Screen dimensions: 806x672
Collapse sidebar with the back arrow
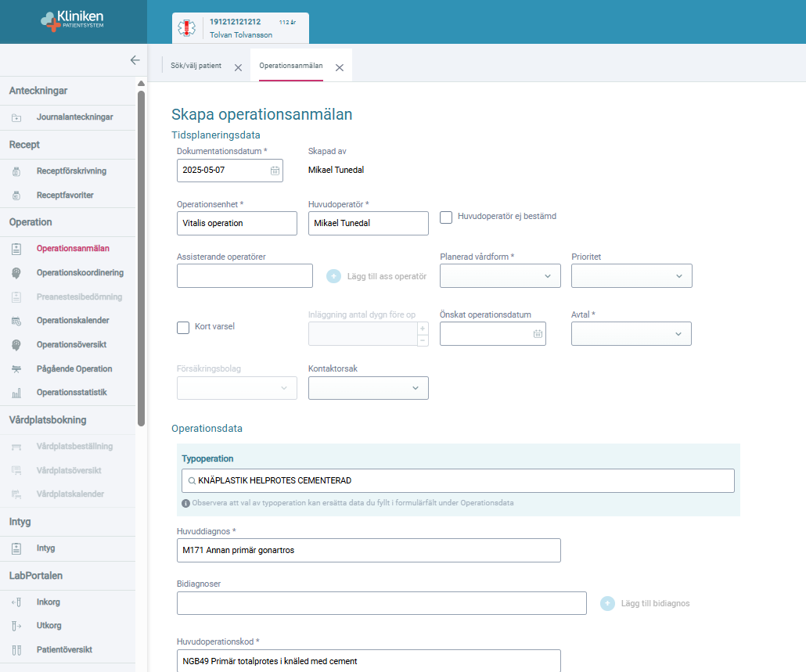135,60
